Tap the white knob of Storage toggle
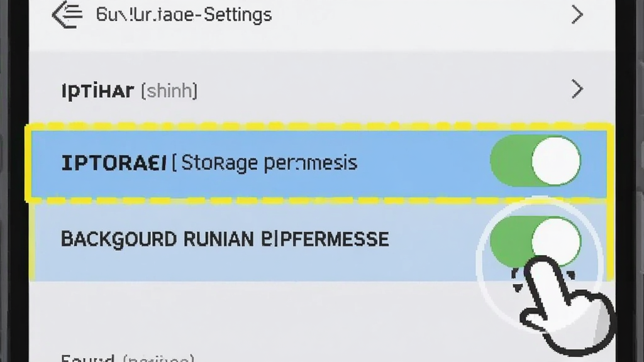Image resolution: width=644 pixels, height=362 pixels. tap(556, 161)
